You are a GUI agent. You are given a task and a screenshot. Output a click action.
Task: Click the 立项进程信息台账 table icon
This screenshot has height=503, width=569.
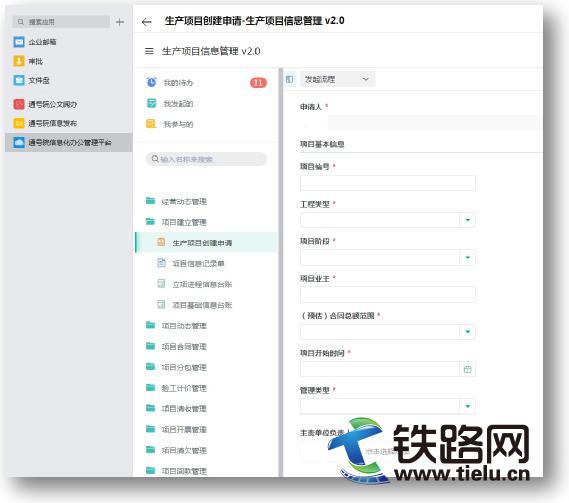tap(161, 283)
